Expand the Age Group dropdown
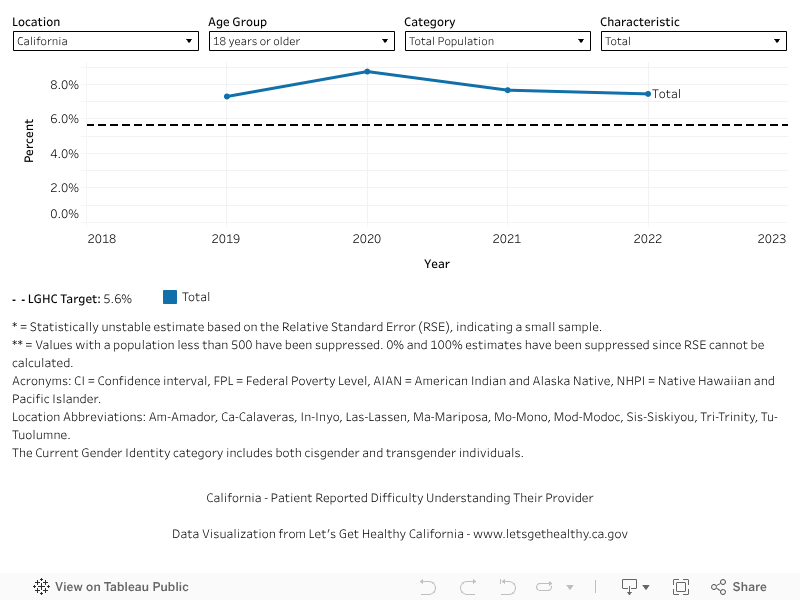 point(302,41)
